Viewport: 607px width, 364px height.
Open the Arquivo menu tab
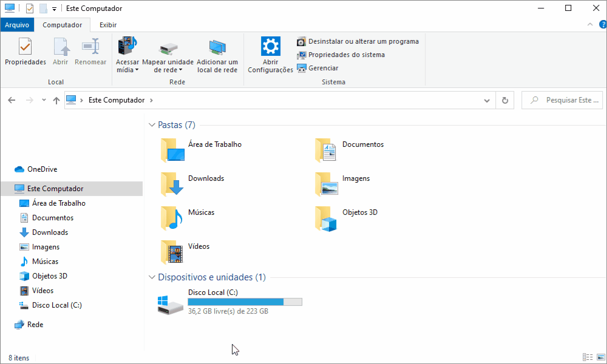pos(17,25)
